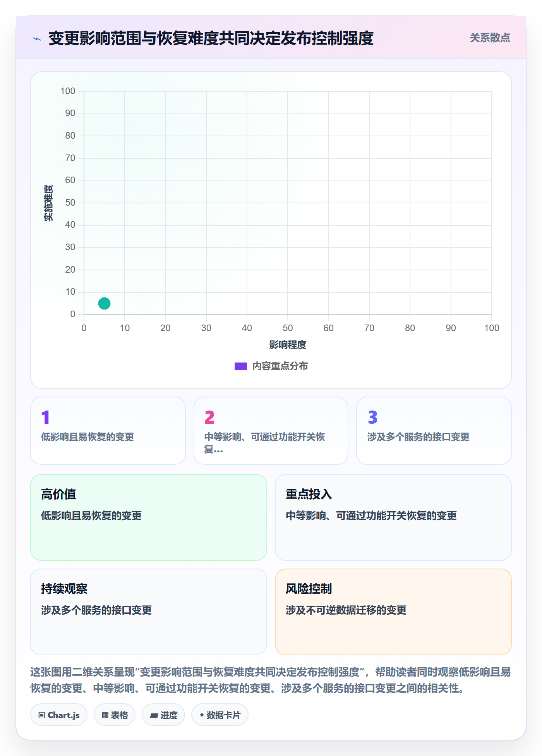
Task: Click the teal data point on the scatter chart
Action: point(104,303)
